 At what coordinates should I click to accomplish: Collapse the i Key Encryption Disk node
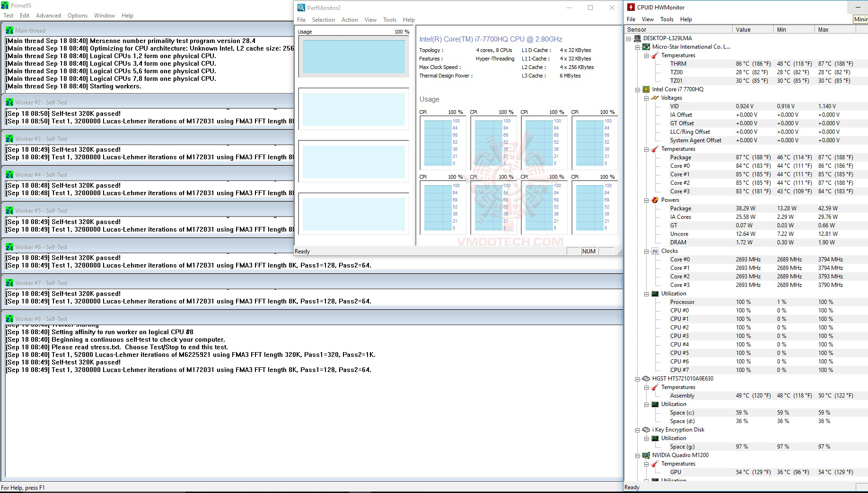(x=638, y=430)
